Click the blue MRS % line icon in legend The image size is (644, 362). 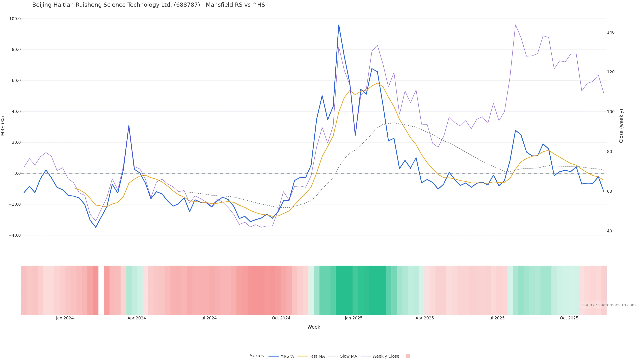(x=273, y=356)
